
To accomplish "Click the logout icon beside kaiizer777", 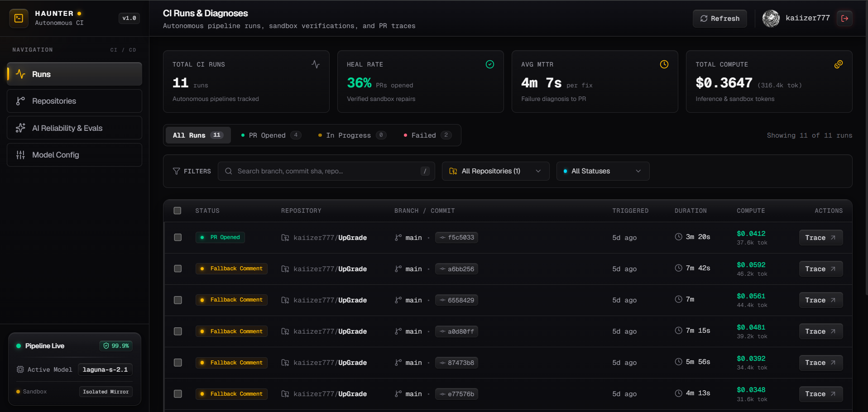I will click(844, 19).
